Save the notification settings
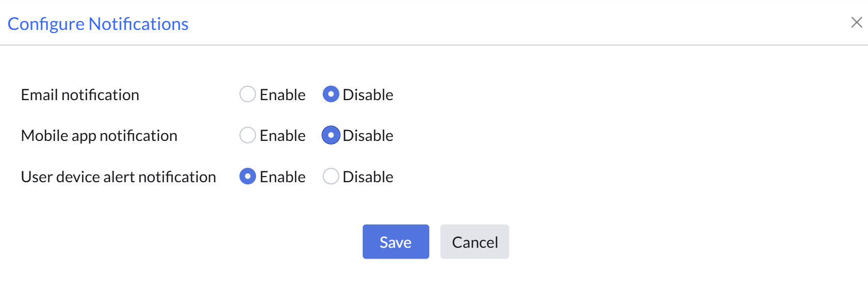Screen dimensions: 868x287 (396, 242)
